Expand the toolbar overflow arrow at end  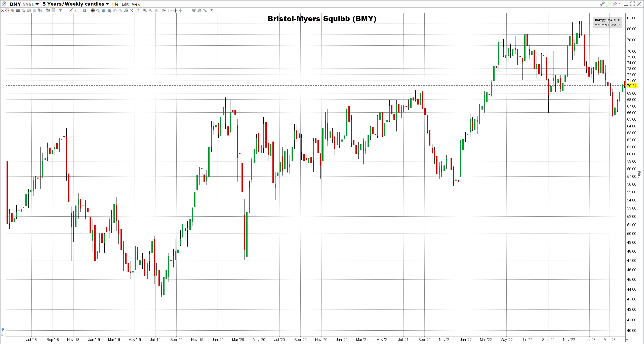click(x=212, y=10)
